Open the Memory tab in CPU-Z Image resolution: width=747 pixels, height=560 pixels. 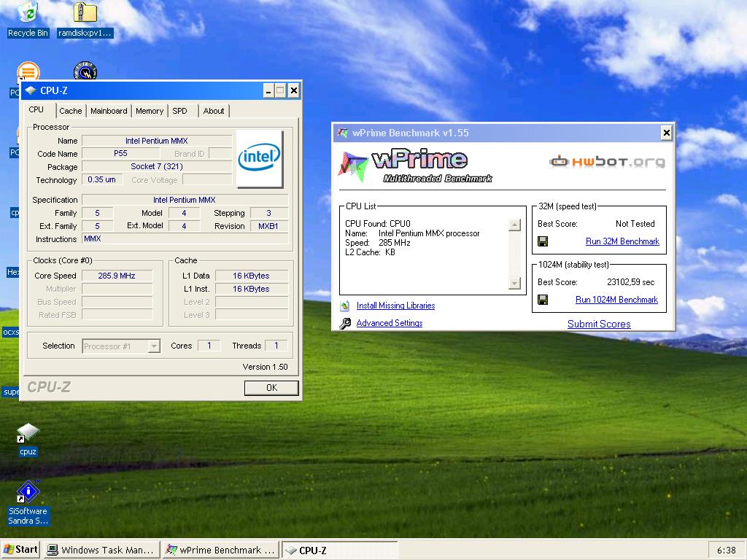click(149, 111)
